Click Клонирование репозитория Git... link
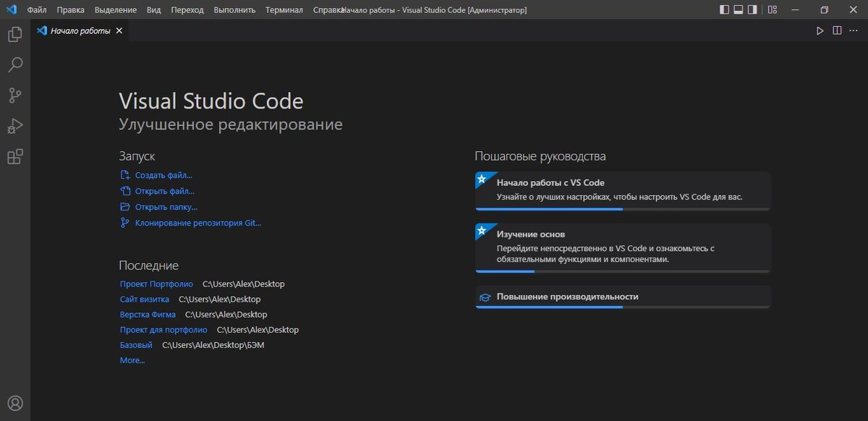 tap(198, 223)
